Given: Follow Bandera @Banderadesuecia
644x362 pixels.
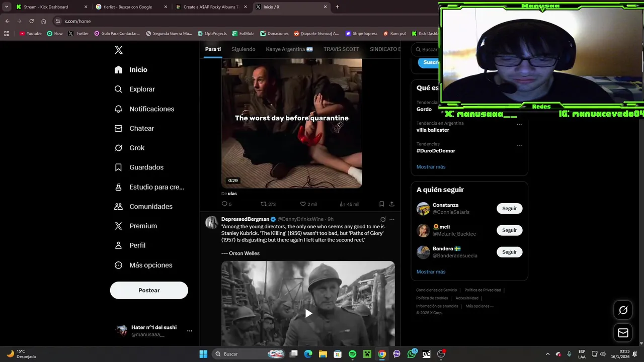Looking at the screenshot, I should click(509, 252).
